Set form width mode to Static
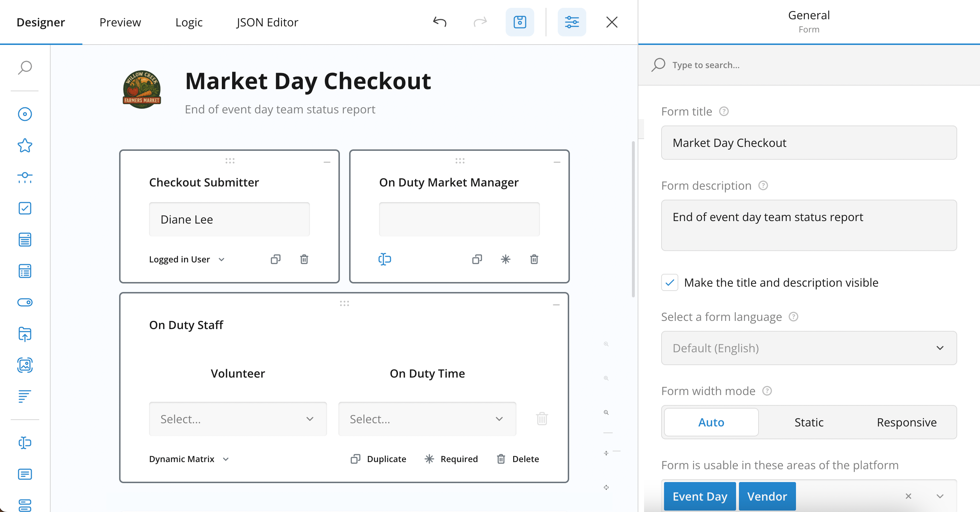This screenshot has width=980, height=512. click(808, 422)
